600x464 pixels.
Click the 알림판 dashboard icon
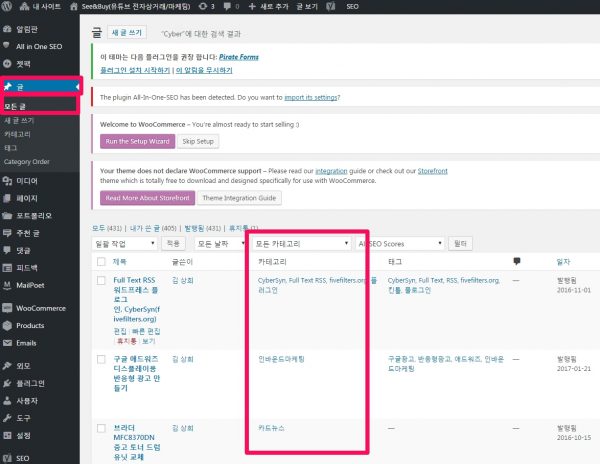tap(7, 29)
